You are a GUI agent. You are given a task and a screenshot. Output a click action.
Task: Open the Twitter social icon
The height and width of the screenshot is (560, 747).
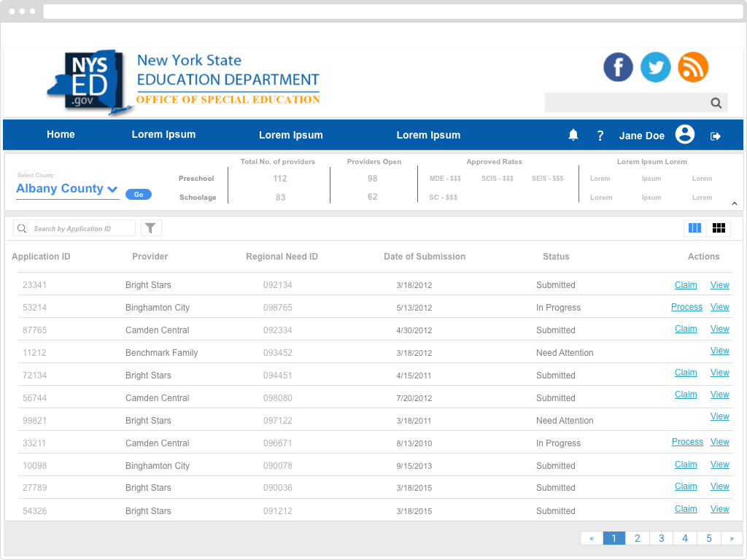coord(656,67)
